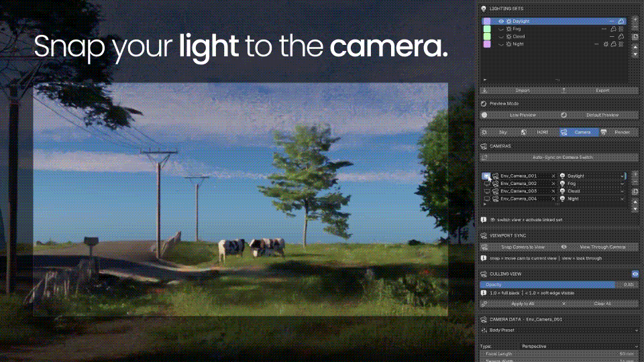644x362 pixels.
Task: Duplicate the selected camera entry
Action: (635, 192)
